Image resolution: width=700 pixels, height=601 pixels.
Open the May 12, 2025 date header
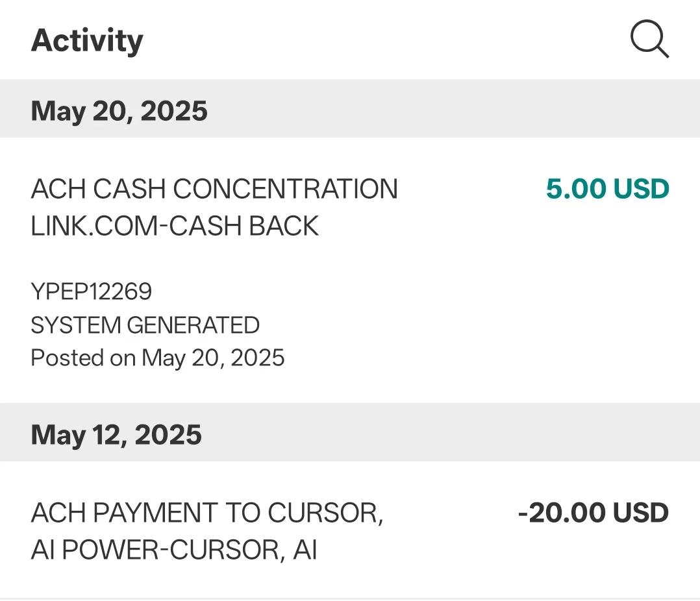point(116,435)
